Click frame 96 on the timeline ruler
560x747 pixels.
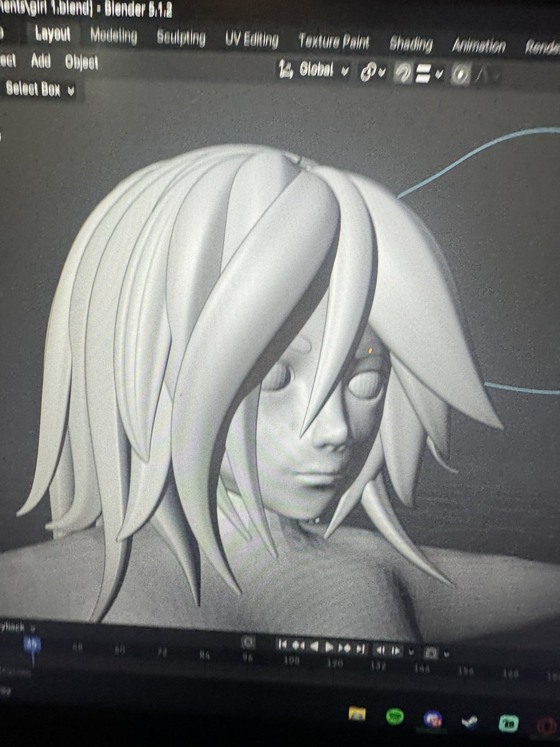(x=248, y=657)
